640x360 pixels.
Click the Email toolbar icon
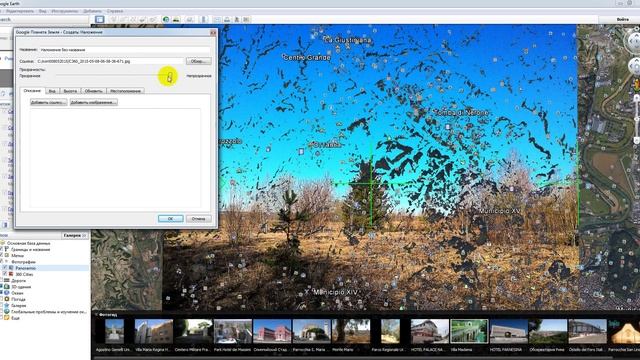pos(217,19)
